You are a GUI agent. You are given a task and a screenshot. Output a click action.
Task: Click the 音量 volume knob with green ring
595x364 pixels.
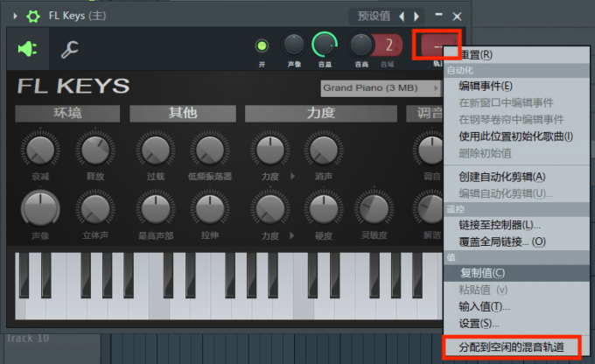pyautogui.click(x=325, y=44)
